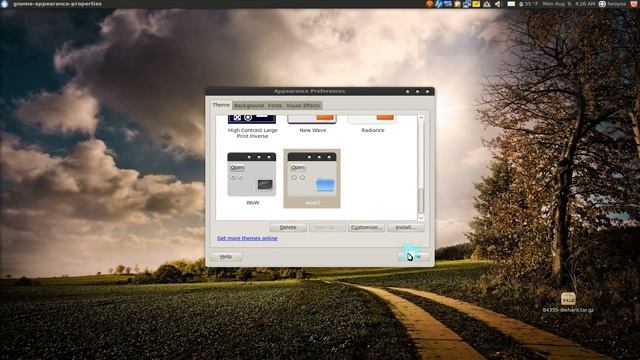Screen dimensions: 640x360
Task: Click the greyed-out Save As button
Action: [x=327, y=227]
